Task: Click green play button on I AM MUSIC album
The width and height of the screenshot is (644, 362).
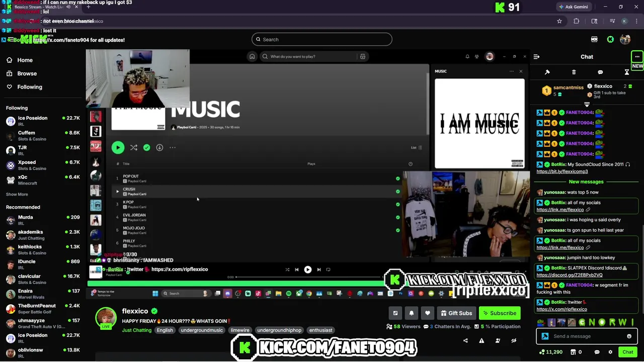Action: [118, 147]
